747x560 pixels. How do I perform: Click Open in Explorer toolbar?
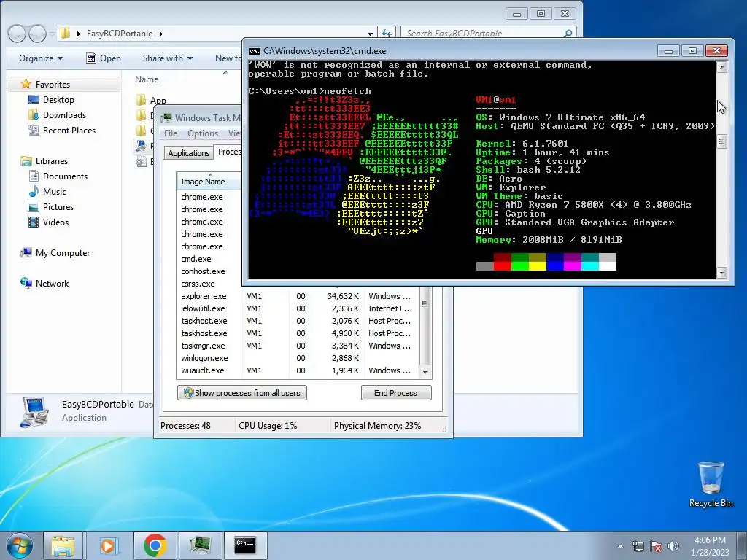pos(104,58)
